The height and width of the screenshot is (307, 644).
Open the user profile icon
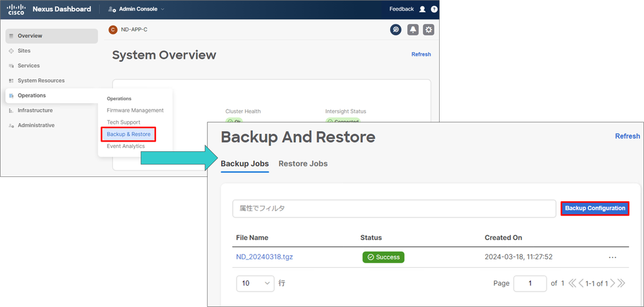(422, 9)
